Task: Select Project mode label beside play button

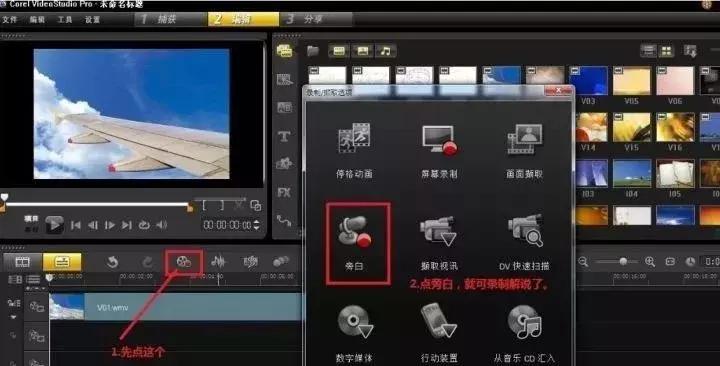Action: coord(31,219)
